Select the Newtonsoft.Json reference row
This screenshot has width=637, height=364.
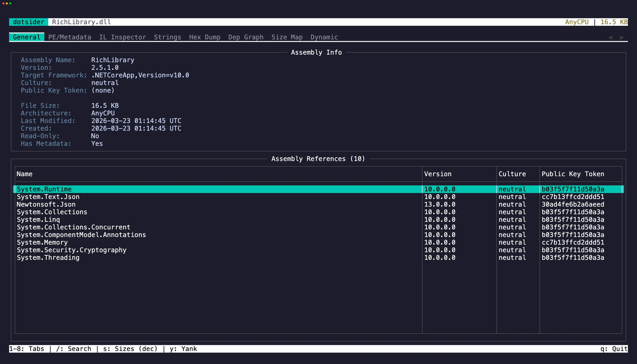pyautogui.click(x=46, y=204)
